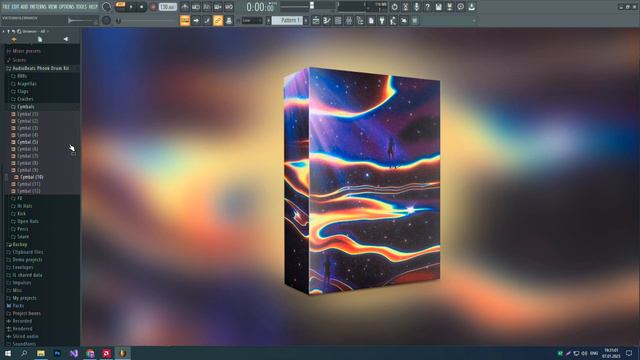Toggle the orange typing keyboard icon
The image size is (640, 360).
coord(185,20)
